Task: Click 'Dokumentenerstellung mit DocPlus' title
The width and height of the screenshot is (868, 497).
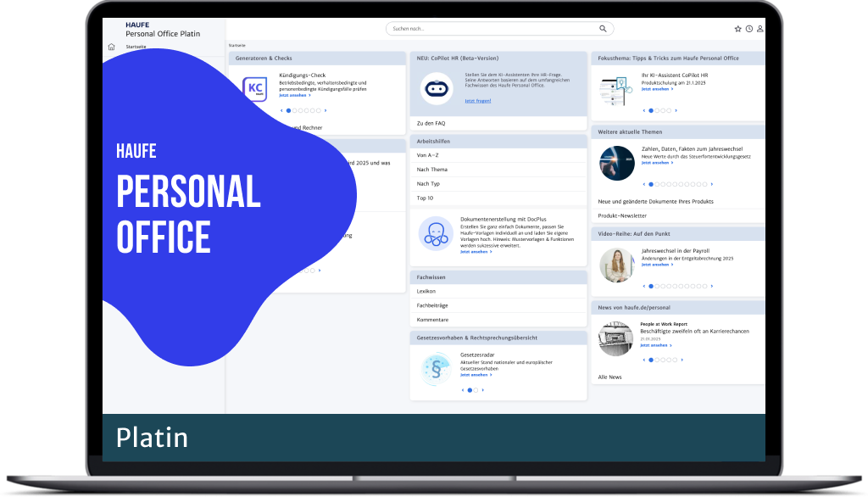Action: coord(504,220)
